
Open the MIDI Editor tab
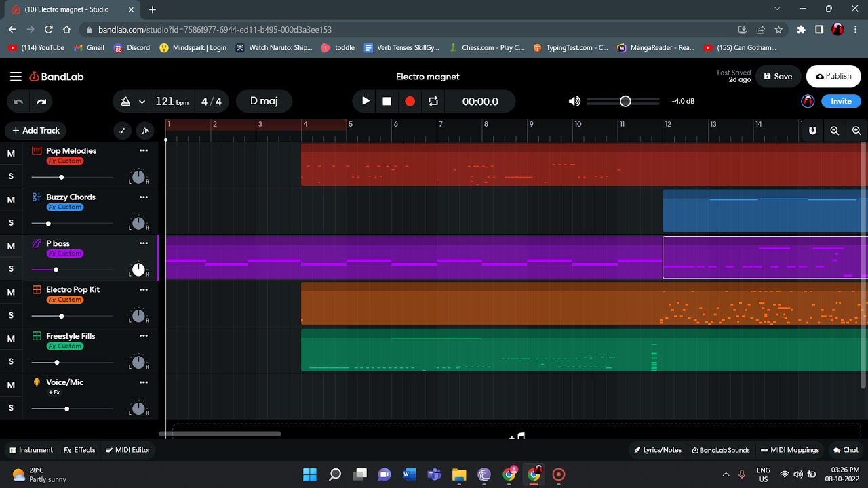[127, 450]
